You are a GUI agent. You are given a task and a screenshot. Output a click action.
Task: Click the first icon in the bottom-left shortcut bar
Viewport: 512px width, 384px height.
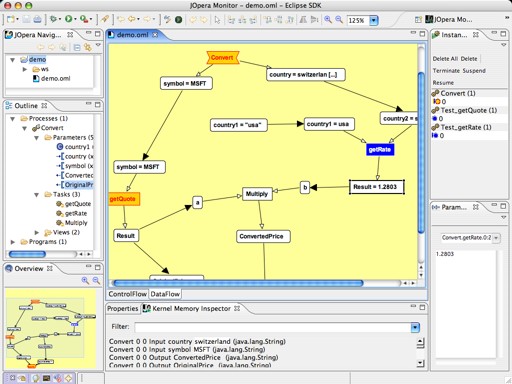point(12,378)
